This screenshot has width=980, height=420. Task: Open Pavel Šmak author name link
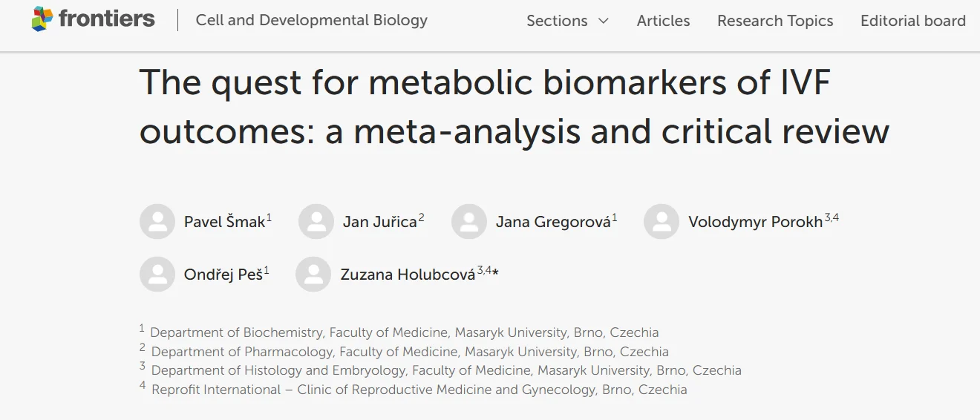[224, 222]
